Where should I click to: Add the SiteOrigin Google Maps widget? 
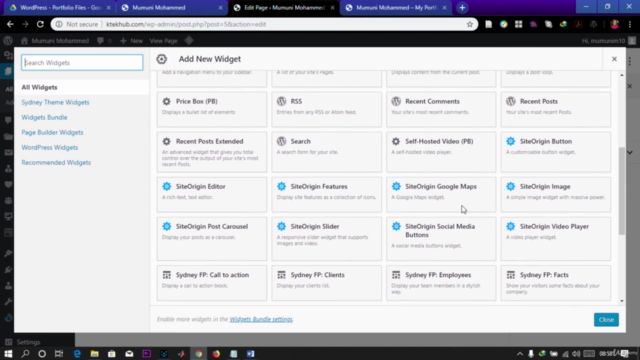point(441,195)
